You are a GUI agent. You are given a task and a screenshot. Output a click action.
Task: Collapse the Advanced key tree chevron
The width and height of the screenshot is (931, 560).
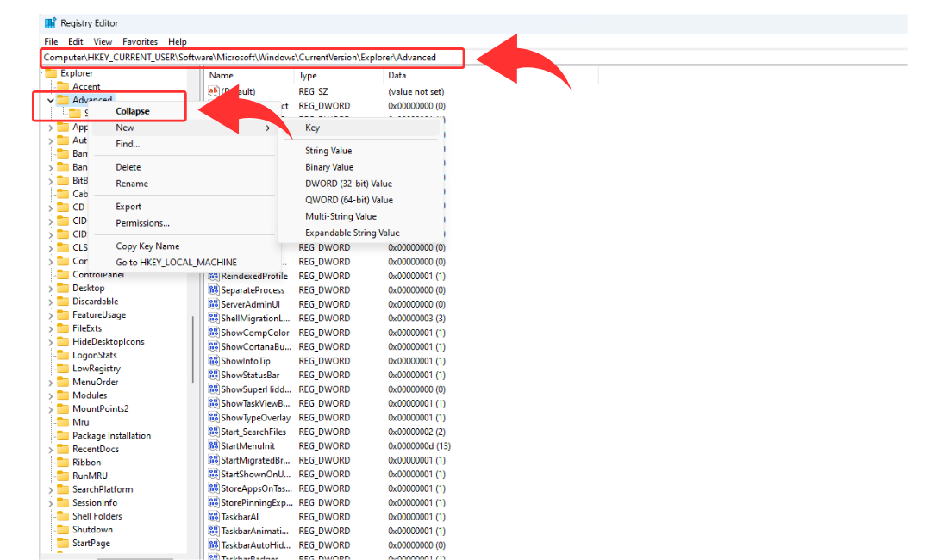pyautogui.click(x=50, y=100)
